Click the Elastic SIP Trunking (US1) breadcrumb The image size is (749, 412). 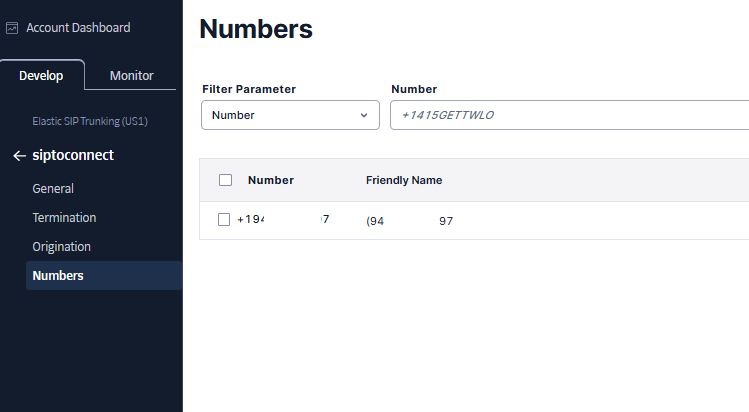[x=90, y=121]
